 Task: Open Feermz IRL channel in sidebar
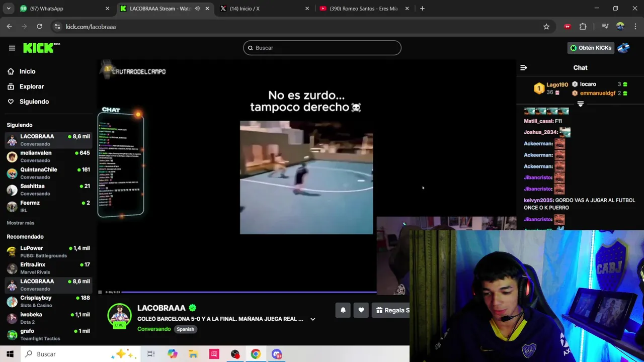[48, 206]
